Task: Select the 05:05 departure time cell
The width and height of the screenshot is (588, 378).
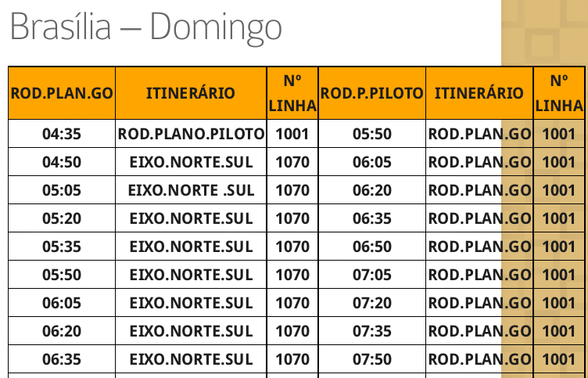Action: coord(62,190)
